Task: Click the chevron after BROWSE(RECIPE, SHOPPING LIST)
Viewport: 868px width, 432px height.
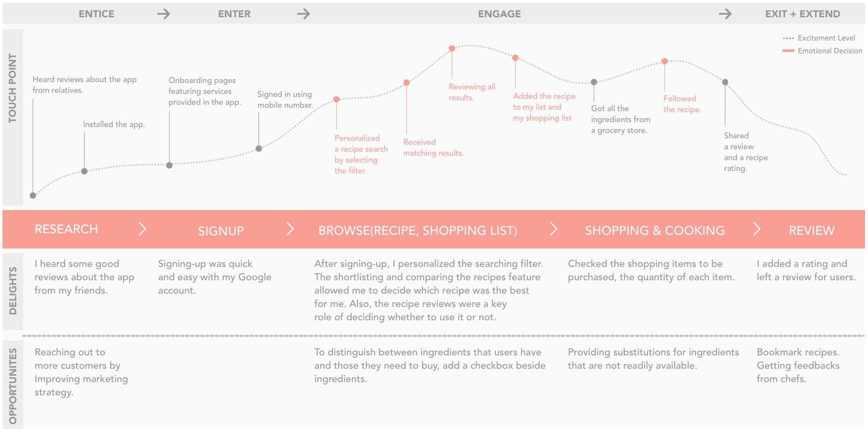Action: click(x=554, y=229)
